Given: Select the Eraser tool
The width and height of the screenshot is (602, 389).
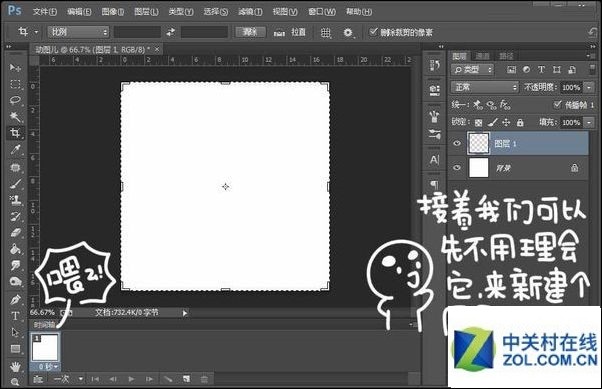Looking at the screenshot, I should point(15,233).
